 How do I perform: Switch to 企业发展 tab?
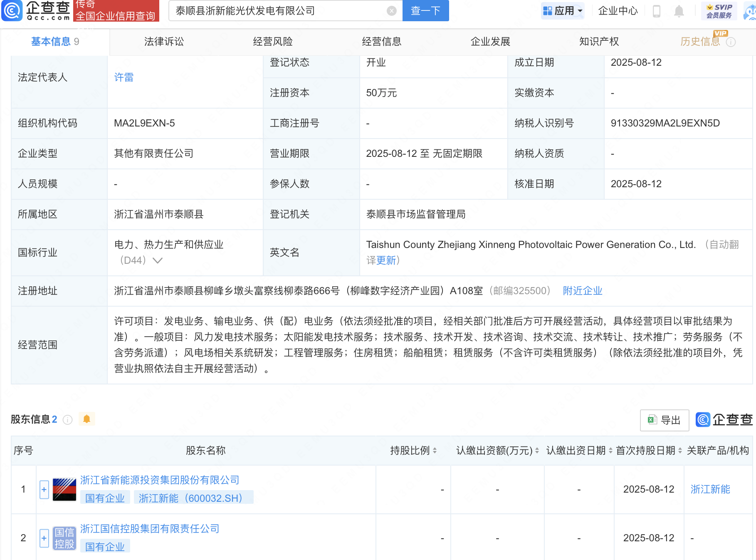[490, 42]
